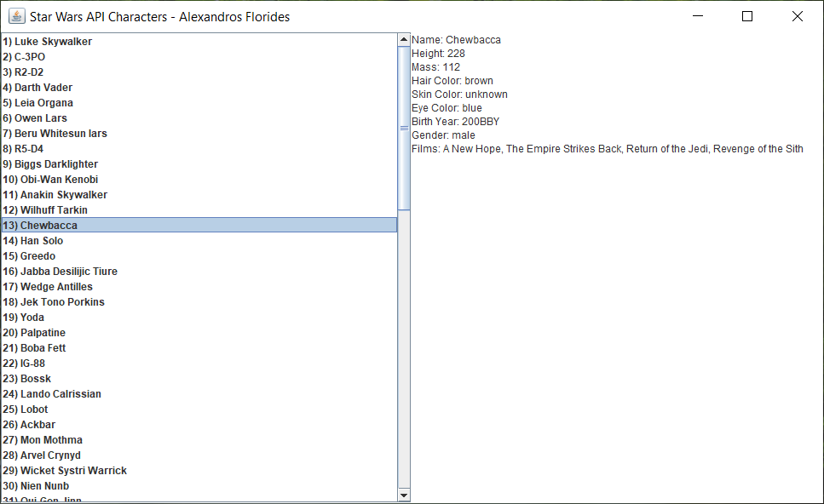The image size is (824, 504).
Task: Choose 5) Leia Organa from the list
Action: coord(199,103)
